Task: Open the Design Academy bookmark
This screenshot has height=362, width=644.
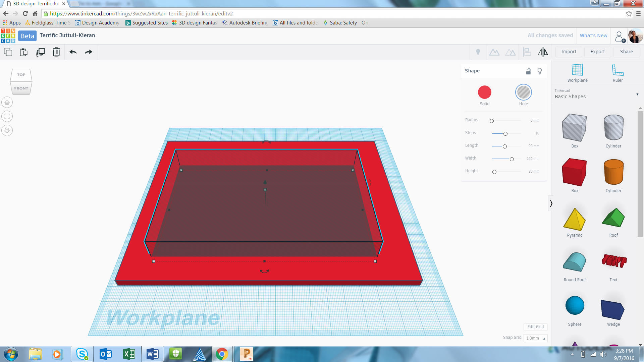Action: pyautogui.click(x=97, y=23)
